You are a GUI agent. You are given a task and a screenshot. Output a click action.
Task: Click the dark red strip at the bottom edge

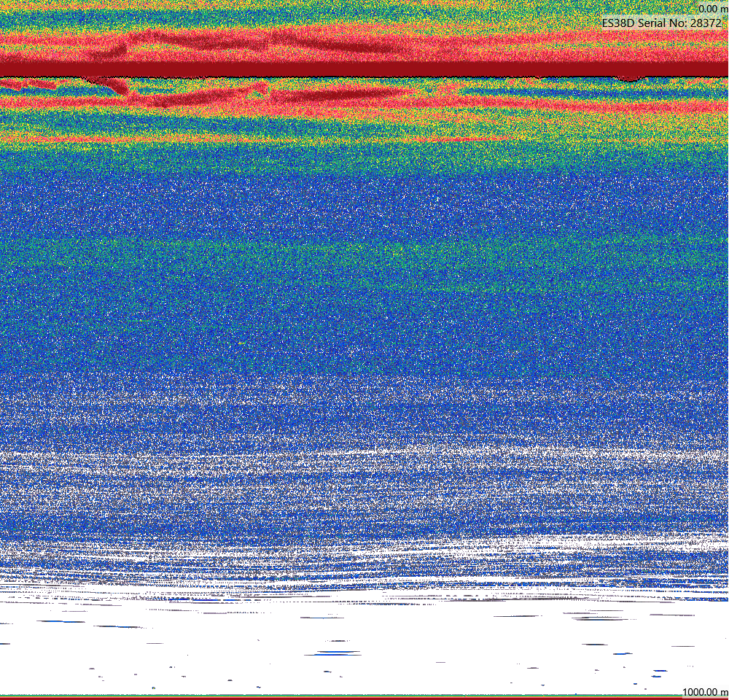click(x=364, y=698)
